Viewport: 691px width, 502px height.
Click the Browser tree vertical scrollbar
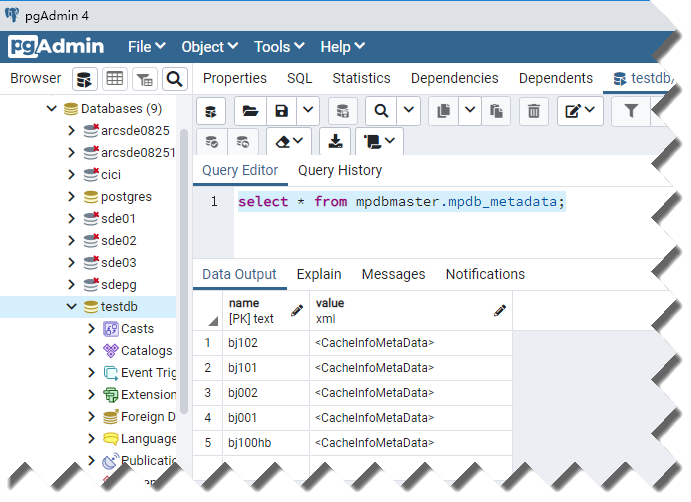[184, 271]
